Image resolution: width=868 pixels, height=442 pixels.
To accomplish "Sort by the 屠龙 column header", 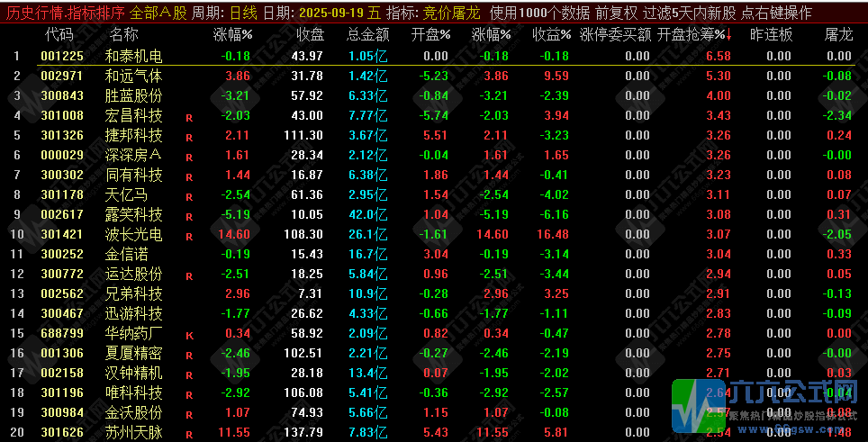I will tap(837, 35).
